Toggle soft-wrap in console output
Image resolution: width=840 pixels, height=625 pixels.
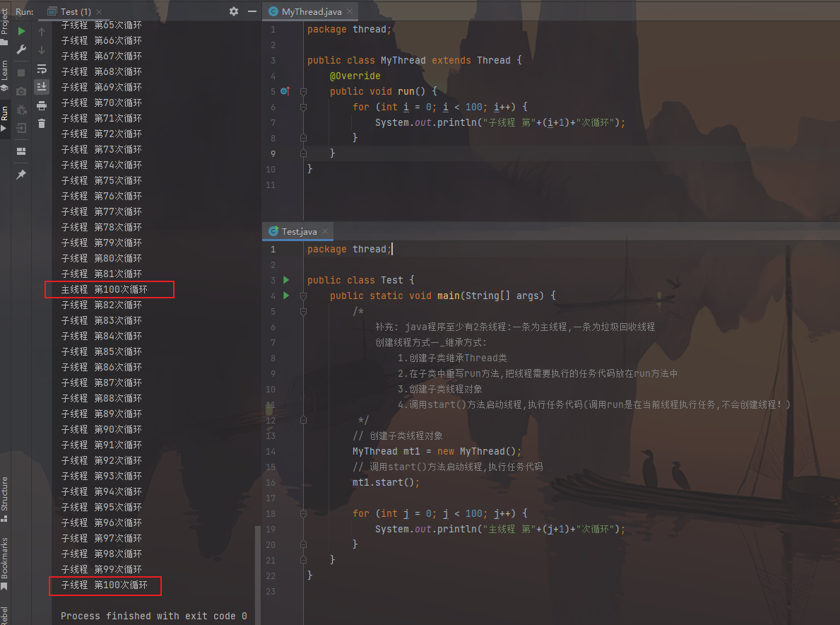42,69
